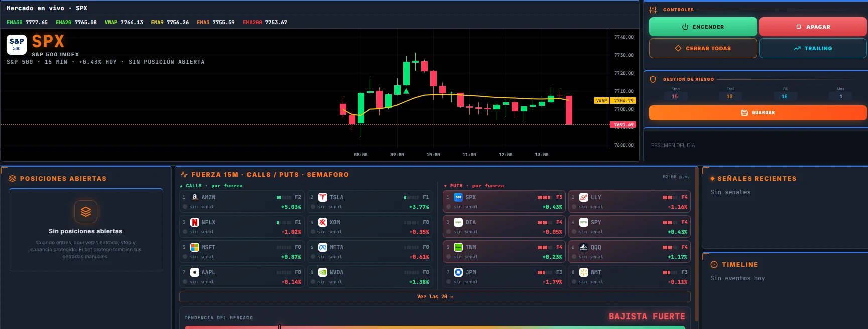Click the Posiciones Abiertas layers icon
868x329 pixels.
pyautogui.click(x=13, y=178)
